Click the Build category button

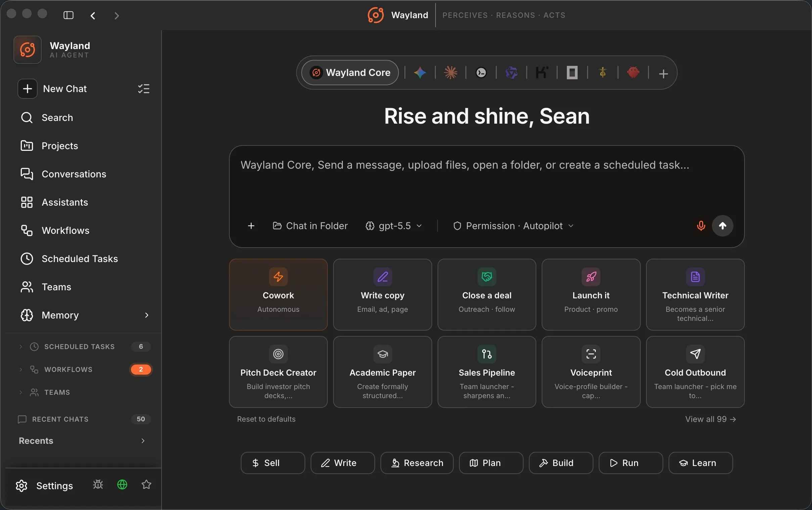(x=561, y=463)
